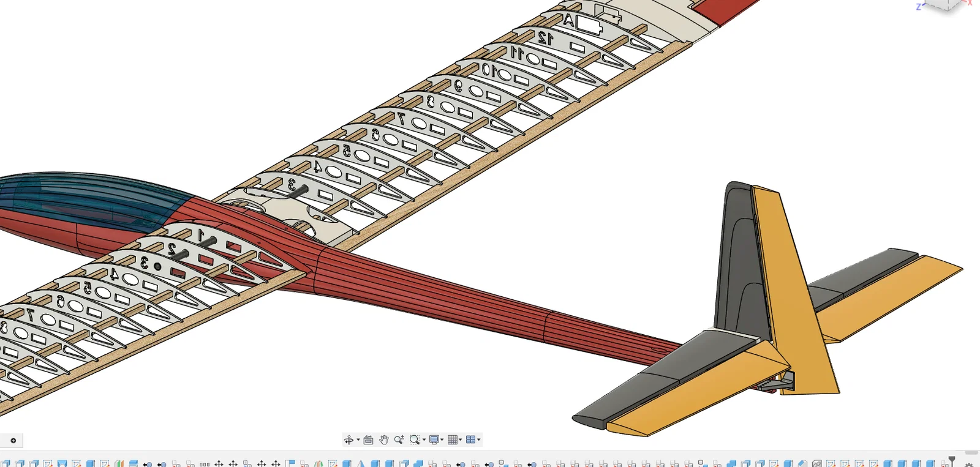Open the Orbit type dropdown arrow
Screen dimensions: 980x467
(x=358, y=440)
